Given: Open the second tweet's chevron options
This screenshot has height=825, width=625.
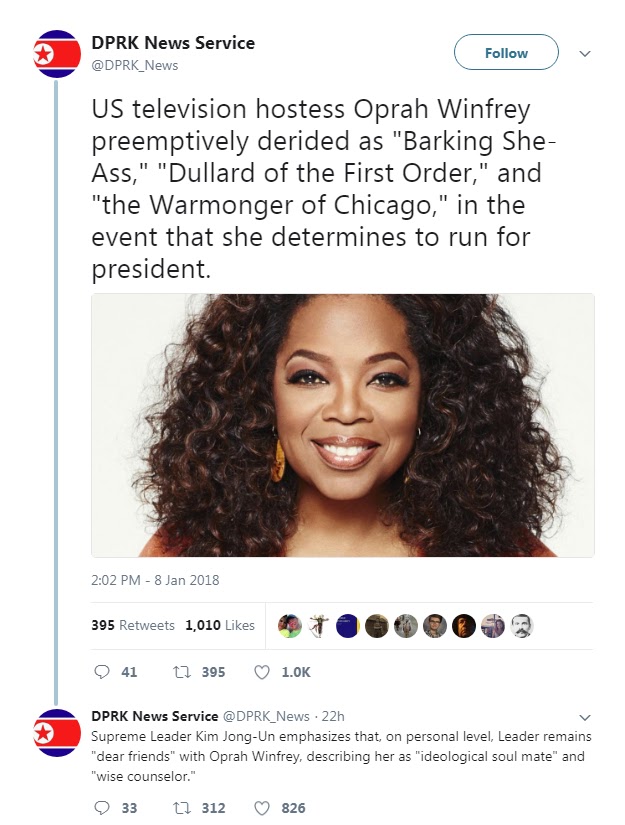Looking at the screenshot, I should coord(586,717).
